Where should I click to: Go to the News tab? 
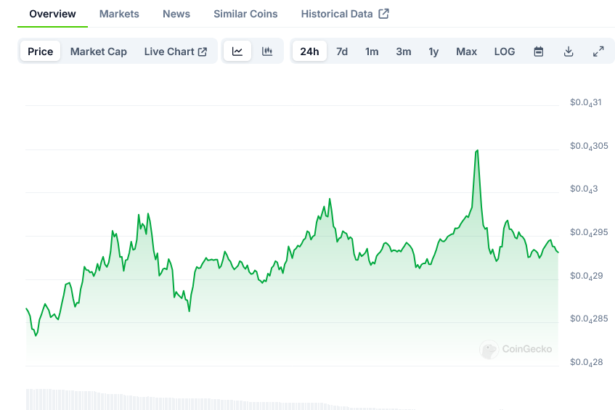[x=176, y=14]
